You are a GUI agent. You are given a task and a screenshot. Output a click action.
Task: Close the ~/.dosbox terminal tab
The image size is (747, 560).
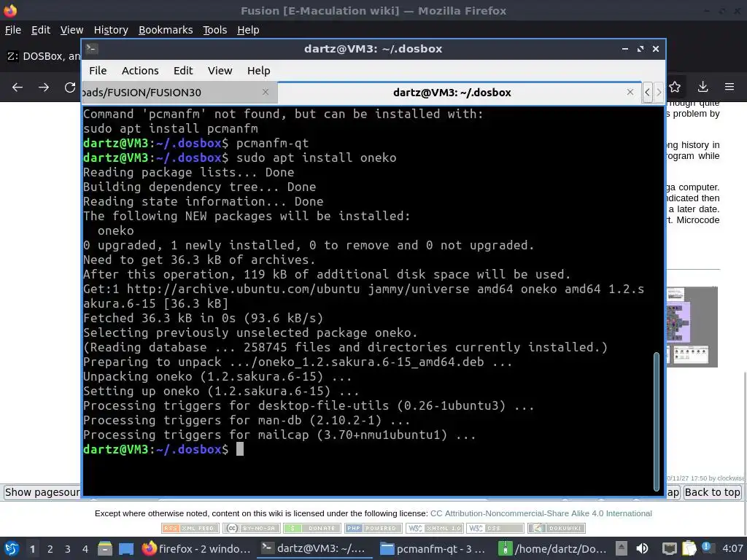pos(630,92)
